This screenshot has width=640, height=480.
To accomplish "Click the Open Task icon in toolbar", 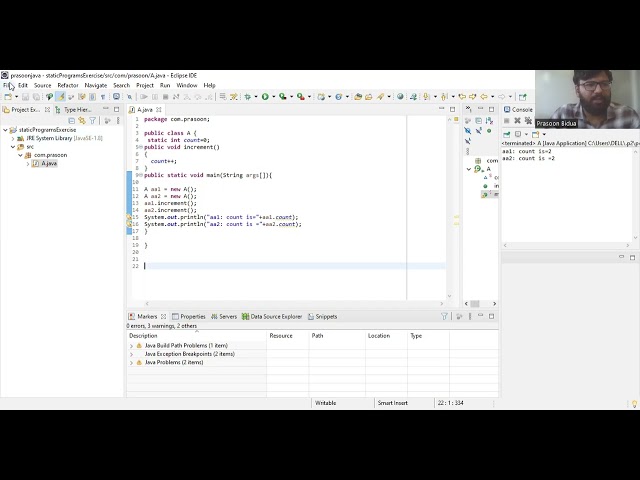I will 369,97.
